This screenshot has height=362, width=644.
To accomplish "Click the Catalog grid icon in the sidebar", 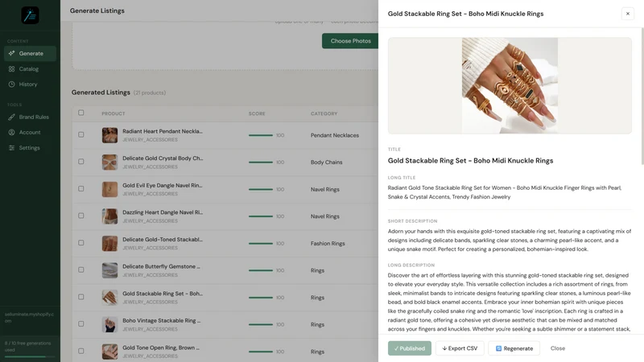I will coord(11,69).
